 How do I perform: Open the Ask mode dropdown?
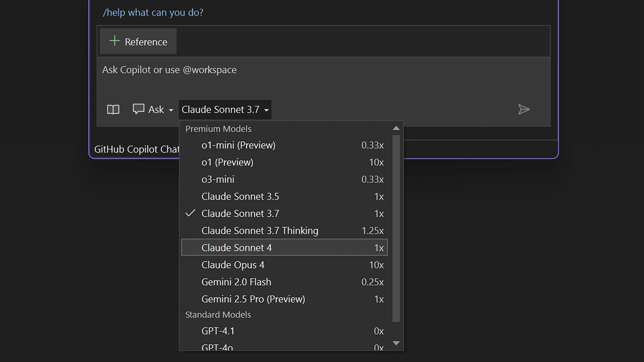(x=153, y=109)
